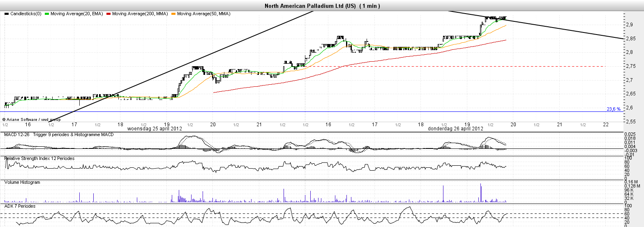Click the ADX 7 Periodes panel title

(20, 206)
